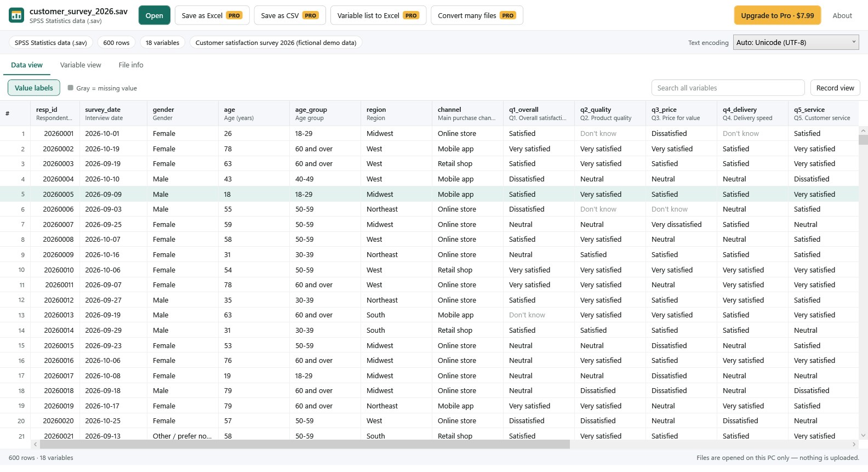
Task: Click the horizontal scrollbar right arrow
Action: tap(854, 445)
